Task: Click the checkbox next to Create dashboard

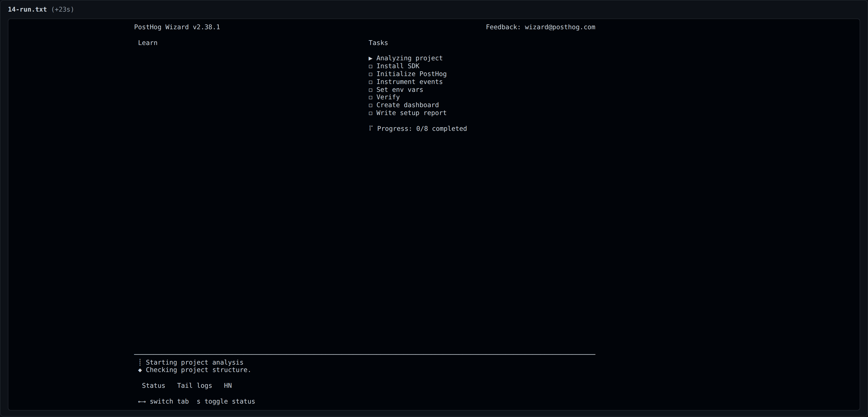Action: tap(370, 105)
